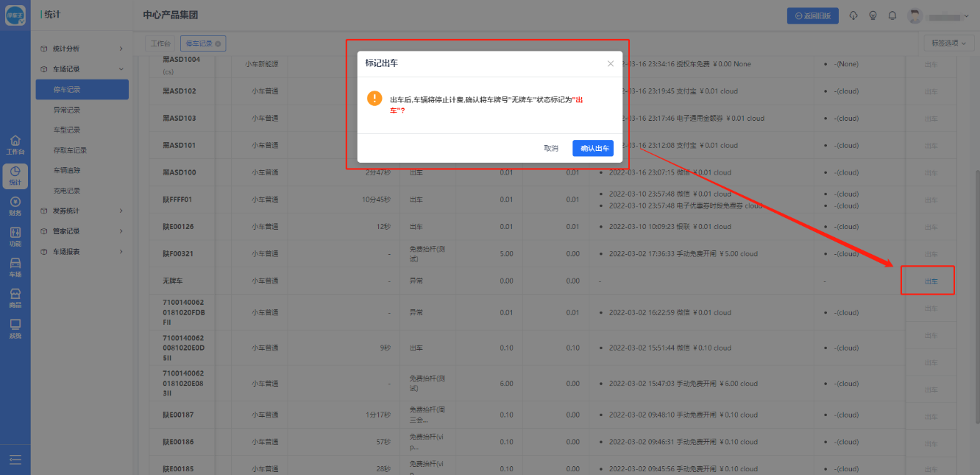Click the 2022-03-10 10:09:23 银联 payment entry
Viewport: 980px width, 475px height.
(670, 227)
